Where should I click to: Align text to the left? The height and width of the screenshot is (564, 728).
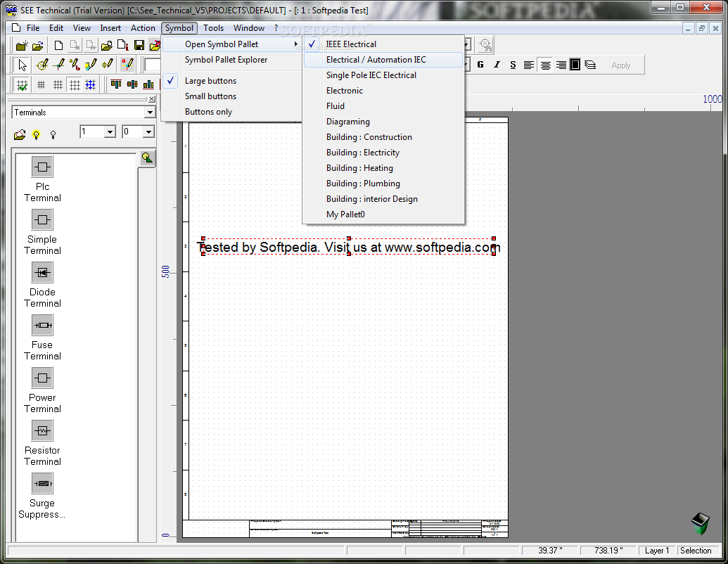tap(529, 65)
